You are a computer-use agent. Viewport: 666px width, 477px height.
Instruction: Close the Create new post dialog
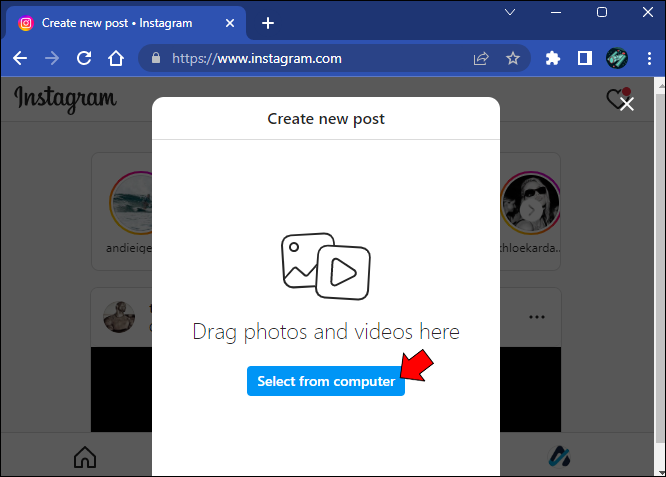[627, 104]
